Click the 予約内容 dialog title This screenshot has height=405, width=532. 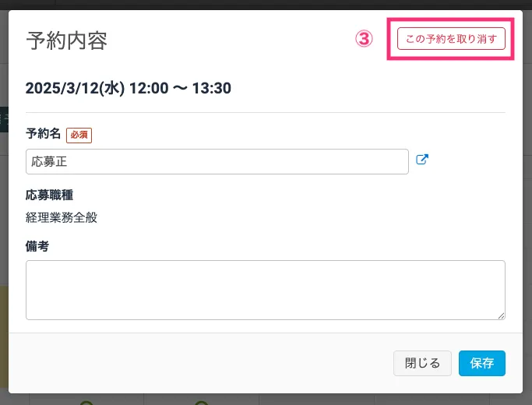point(66,40)
